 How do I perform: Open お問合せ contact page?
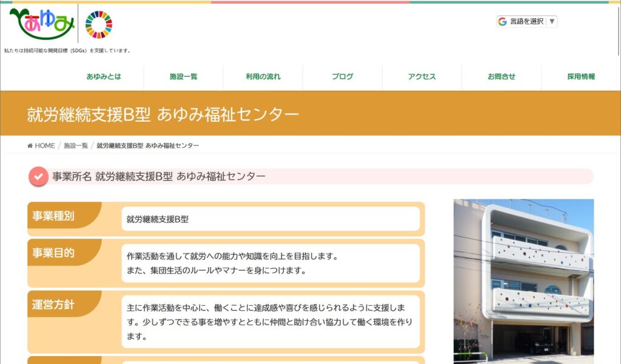(502, 77)
